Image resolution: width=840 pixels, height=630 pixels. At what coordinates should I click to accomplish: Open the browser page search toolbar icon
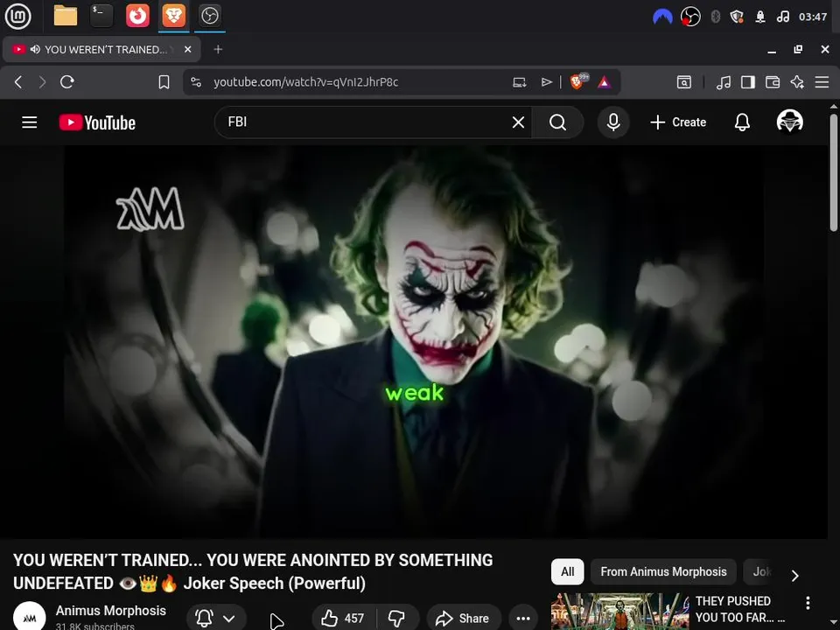[x=684, y=82]
